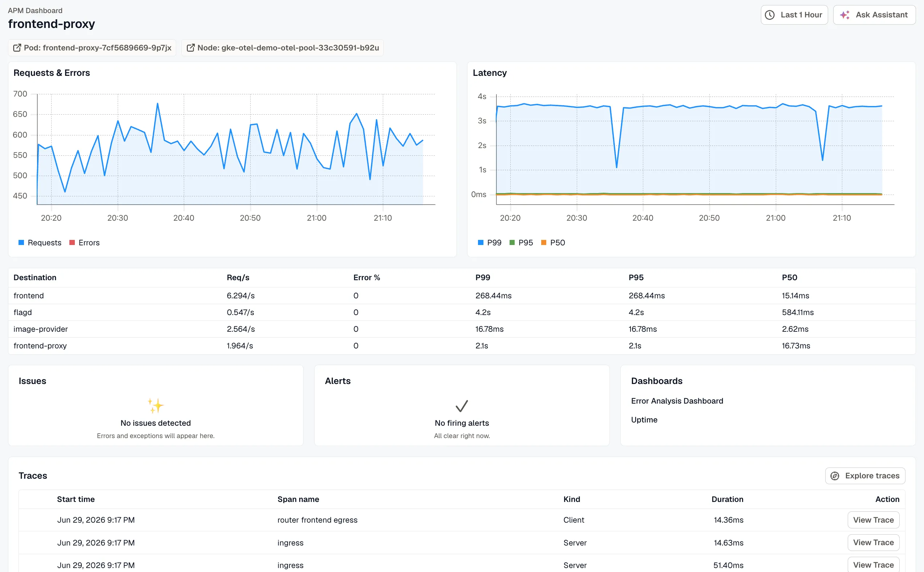Open the Last 1 Hour time range dropdown
This screenshot has height=572, width=924.
coord(794,15)
